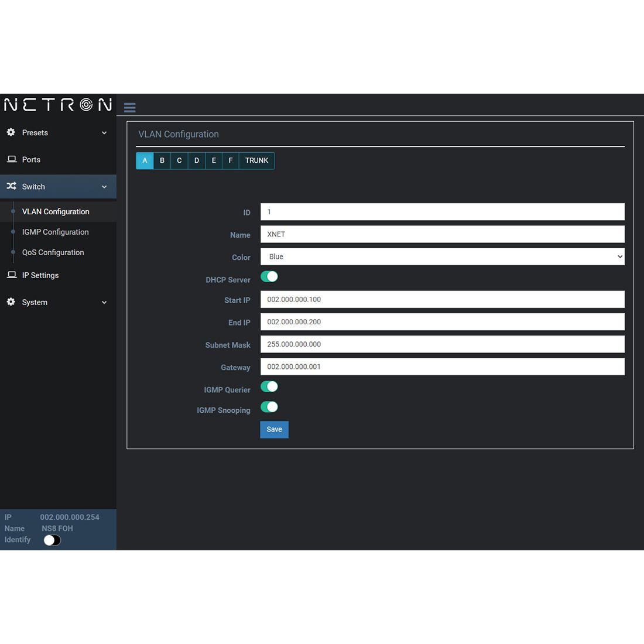Click the System gear icon
644x644 pixels.
point(11,302)
